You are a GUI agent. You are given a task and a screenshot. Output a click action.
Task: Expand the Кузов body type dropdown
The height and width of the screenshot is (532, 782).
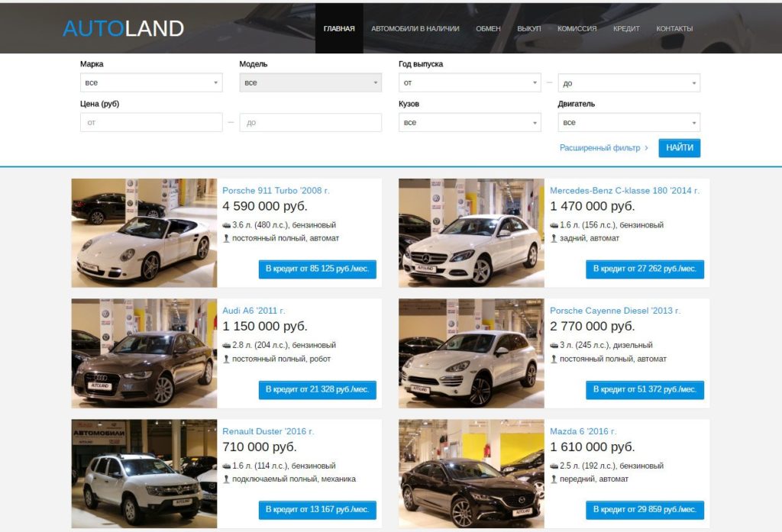click(470, 123)
